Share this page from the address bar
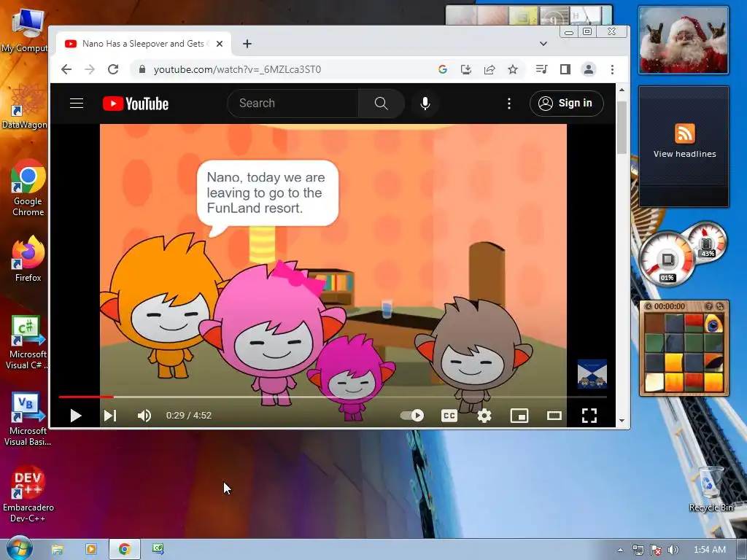747x560 pixels. (x=489, y=69)
